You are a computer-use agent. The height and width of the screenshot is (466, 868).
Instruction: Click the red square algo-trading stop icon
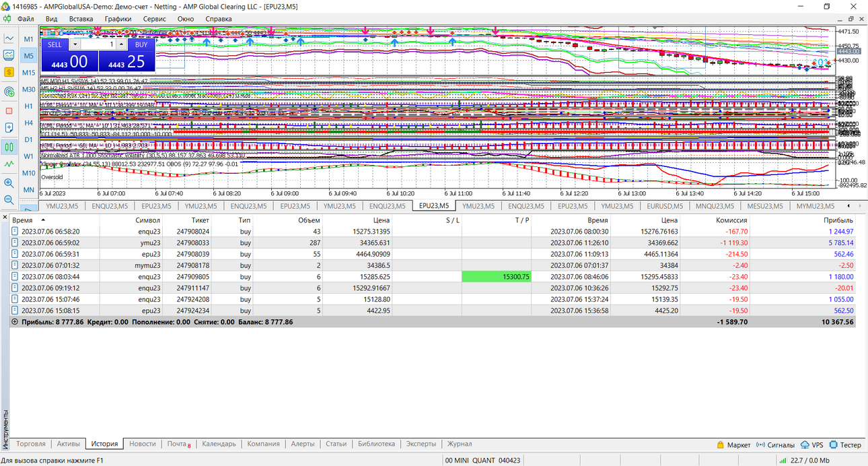point(9,110)
